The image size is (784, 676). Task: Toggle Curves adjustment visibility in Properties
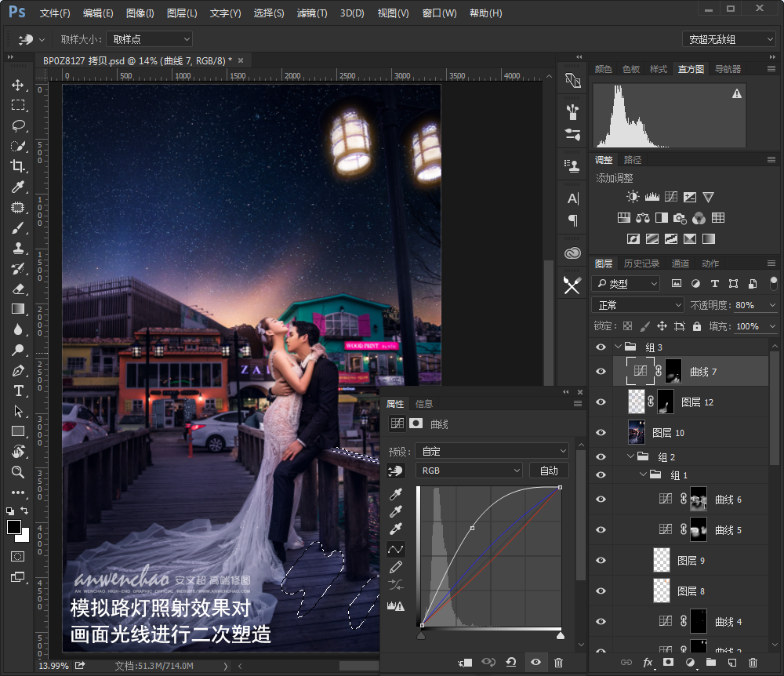coord(535,663)
